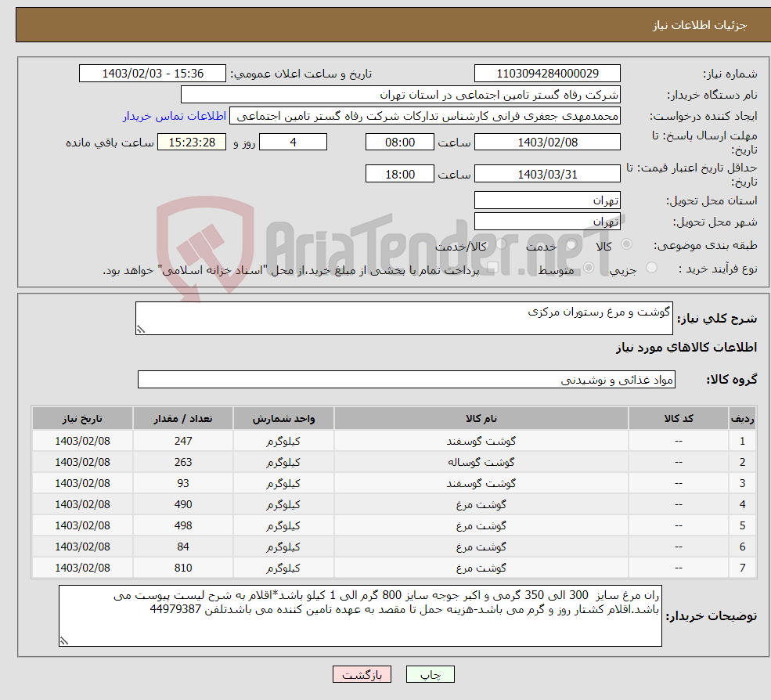The width and height of the screenshot is (771, 700).
Task: Select the کالا/خدمت radio button
Action: (x=501, y=244)
